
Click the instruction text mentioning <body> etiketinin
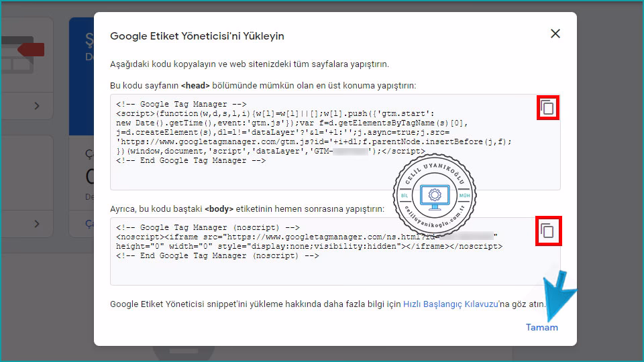tap(248, 209)
